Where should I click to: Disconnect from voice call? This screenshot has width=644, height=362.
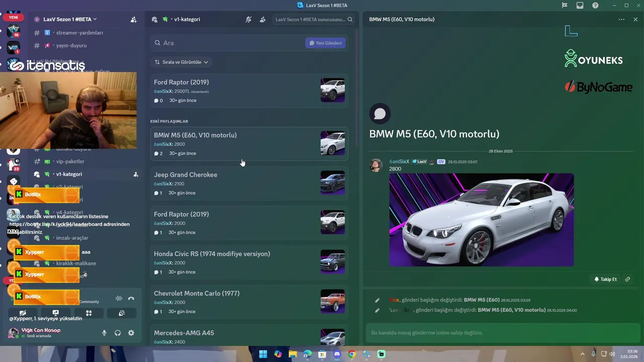pyautogui.click(x=131, y=298)
